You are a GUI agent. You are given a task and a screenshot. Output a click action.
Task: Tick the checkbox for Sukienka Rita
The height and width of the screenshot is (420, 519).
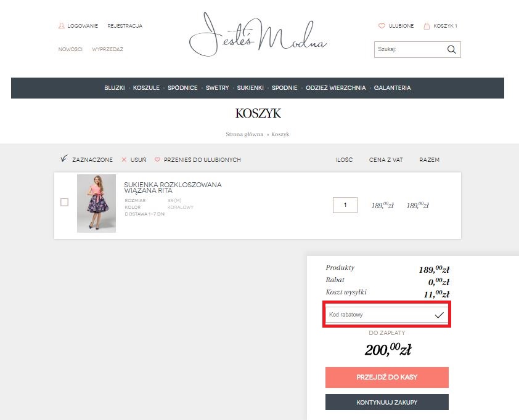pos(65,202)
